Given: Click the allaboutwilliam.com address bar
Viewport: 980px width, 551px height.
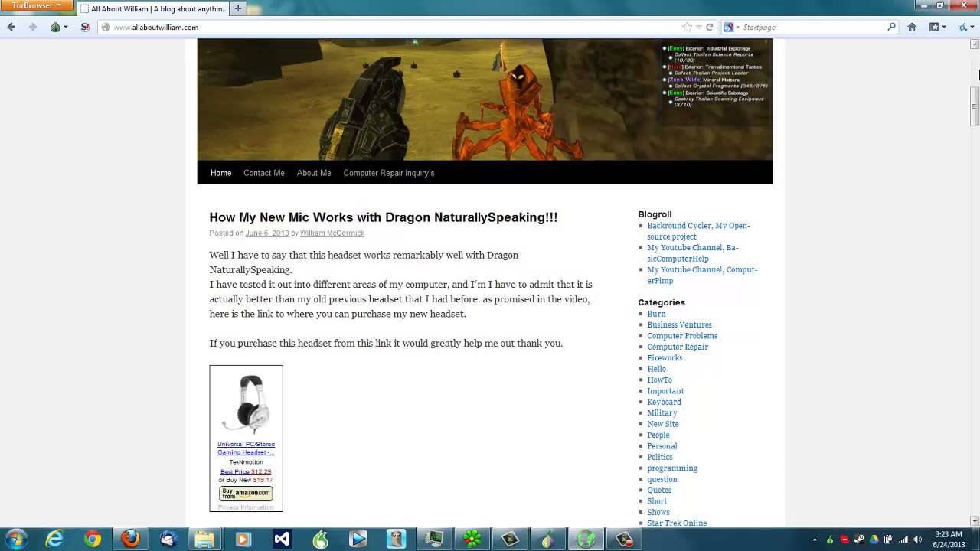Looking at the screenshot, I should click(390, 27).
